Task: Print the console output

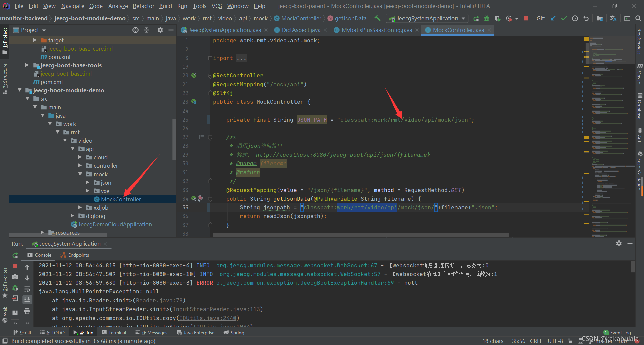Action: pos(27,311)
